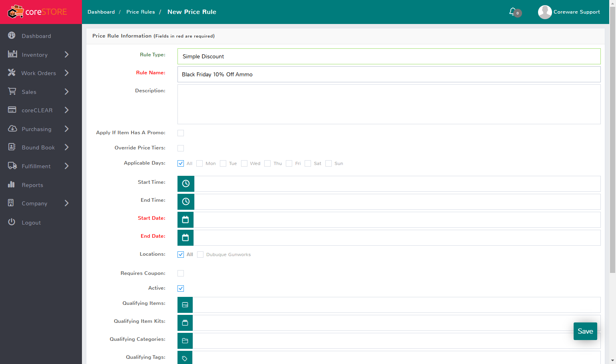Click the Logout power icon
Image resolution: width=616 pixels, height=364 pixels.
(12, 222)
